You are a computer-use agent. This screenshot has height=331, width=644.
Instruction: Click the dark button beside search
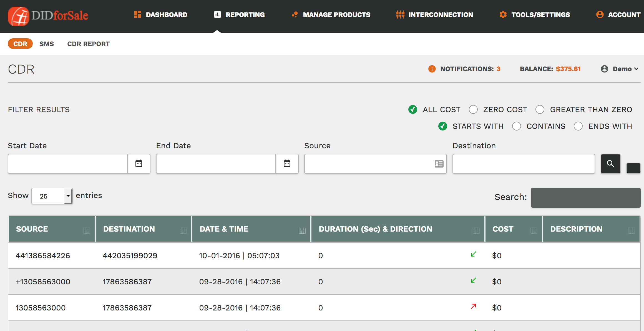[x=633, y=168]
